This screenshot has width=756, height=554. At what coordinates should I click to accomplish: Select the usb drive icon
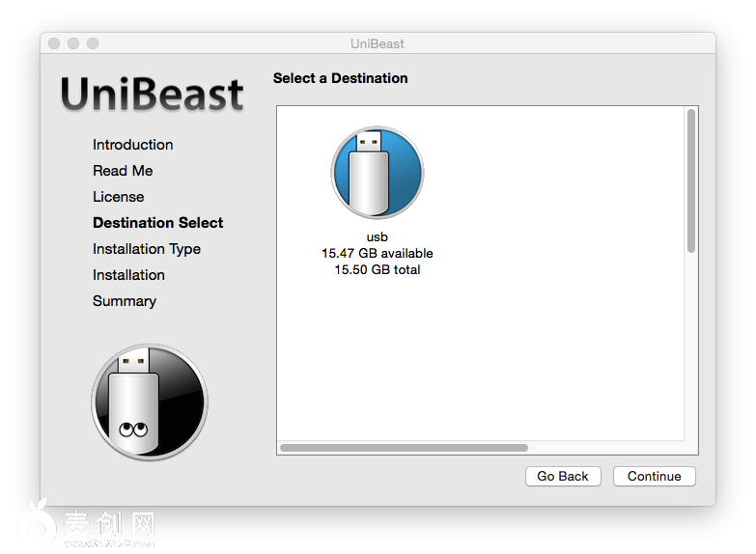(x=377, y=174)
